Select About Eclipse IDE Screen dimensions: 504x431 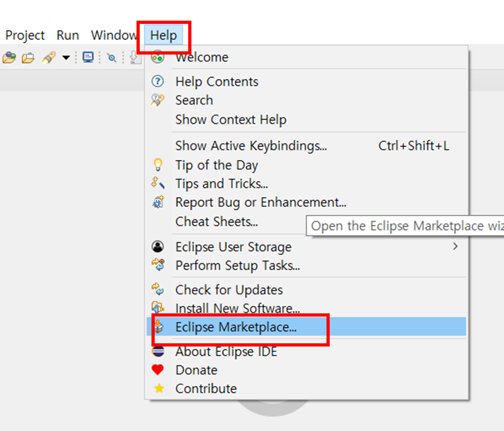pyautogui.click(x=306, y=352)
